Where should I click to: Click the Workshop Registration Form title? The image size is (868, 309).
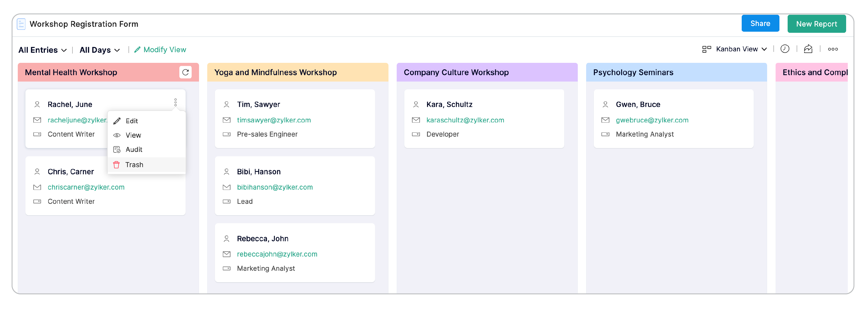[x=84, y=24]
